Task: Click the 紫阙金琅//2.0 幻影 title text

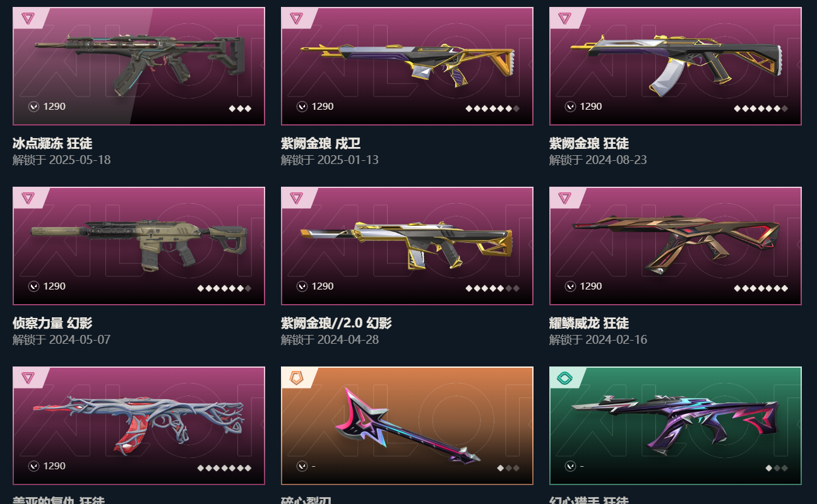Action: coord(337,324)
